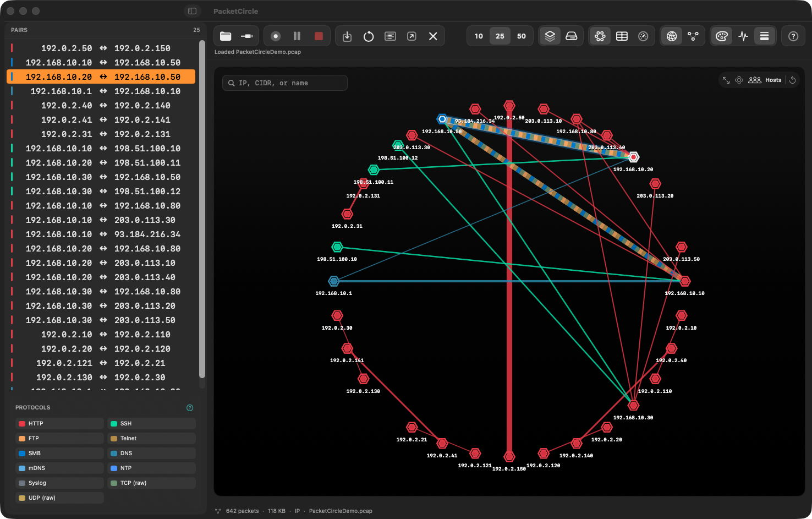Click the circular reload arrow icon
The width and height of the screenshot is (812, 519).
click(x=369, y=36)
